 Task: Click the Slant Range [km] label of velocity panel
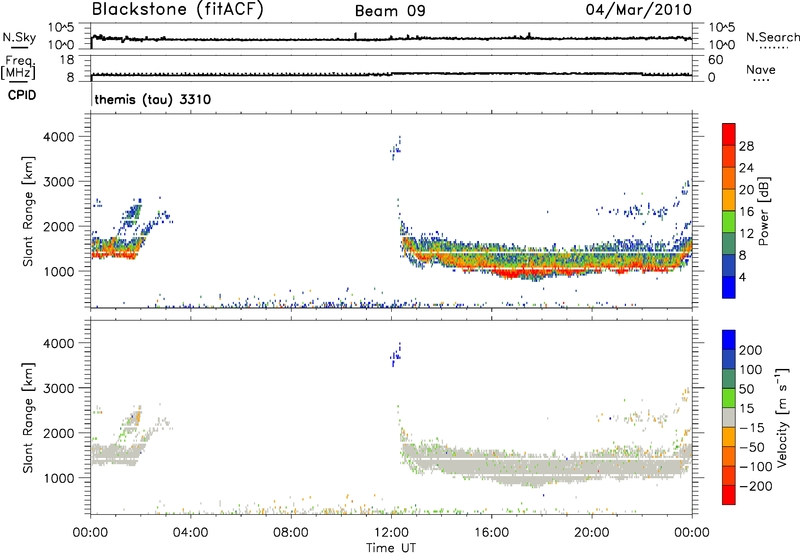click(28, 417)
